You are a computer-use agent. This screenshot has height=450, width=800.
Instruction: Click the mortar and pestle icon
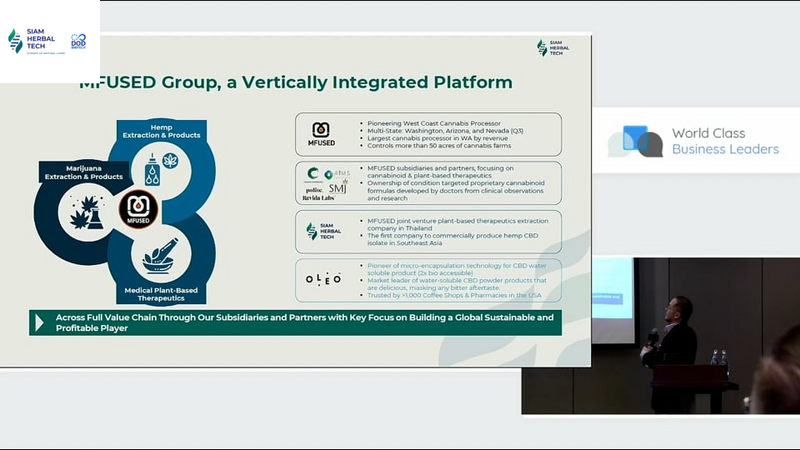[x=161, y=255]
